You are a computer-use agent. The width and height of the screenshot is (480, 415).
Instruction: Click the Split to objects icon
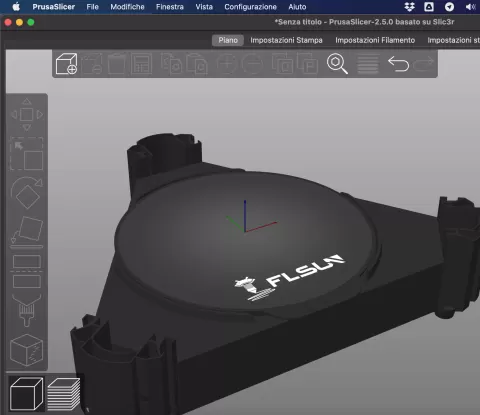click(x=282, y=63)
